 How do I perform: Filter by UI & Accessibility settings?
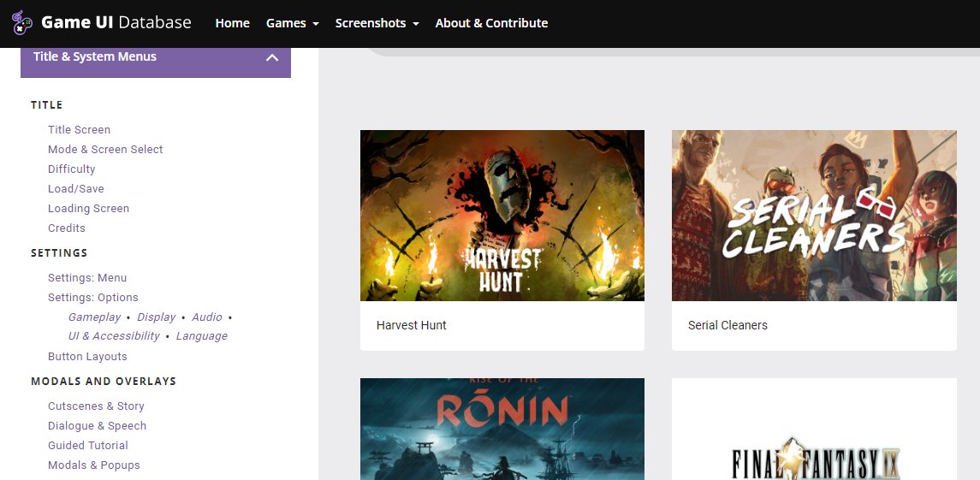114,336
